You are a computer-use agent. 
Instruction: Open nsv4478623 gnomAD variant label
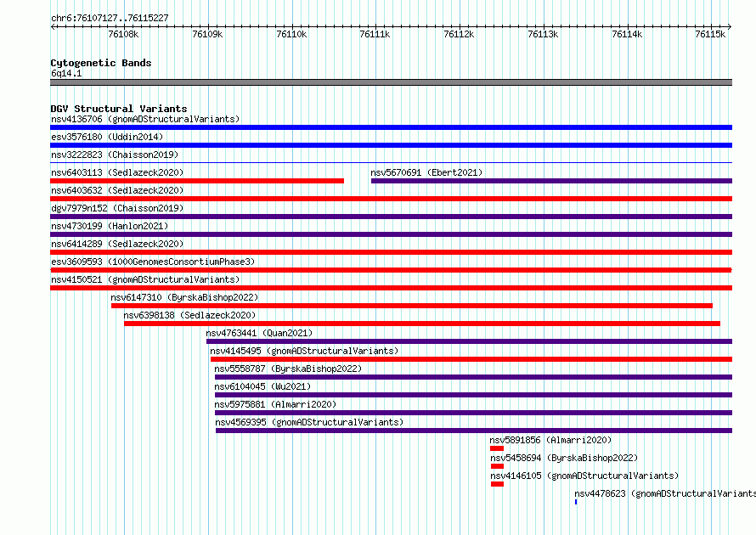[665, 493]
